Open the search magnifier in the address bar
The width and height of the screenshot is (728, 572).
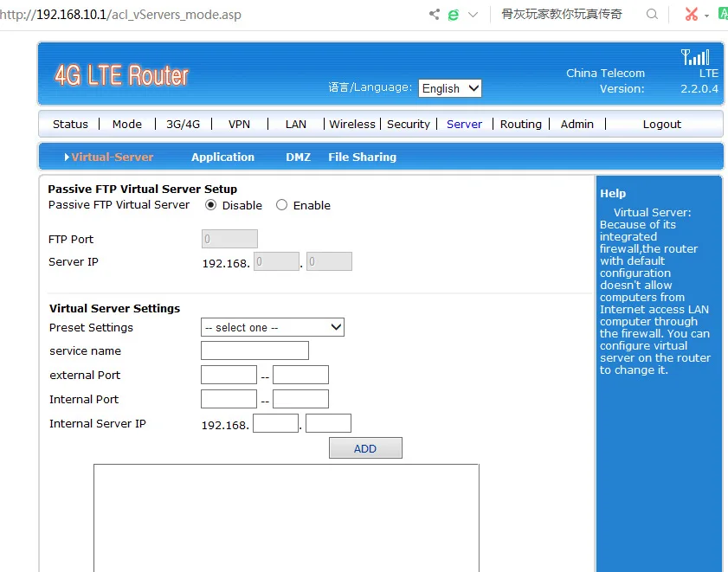[x=652, y=15]
